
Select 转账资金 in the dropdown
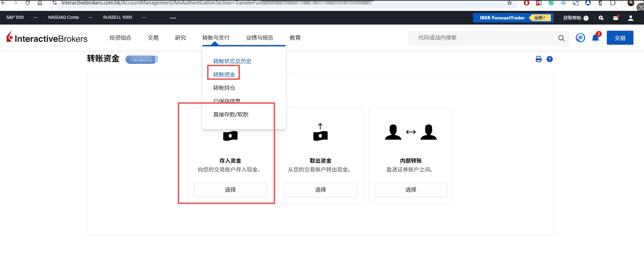coord(224,74)
